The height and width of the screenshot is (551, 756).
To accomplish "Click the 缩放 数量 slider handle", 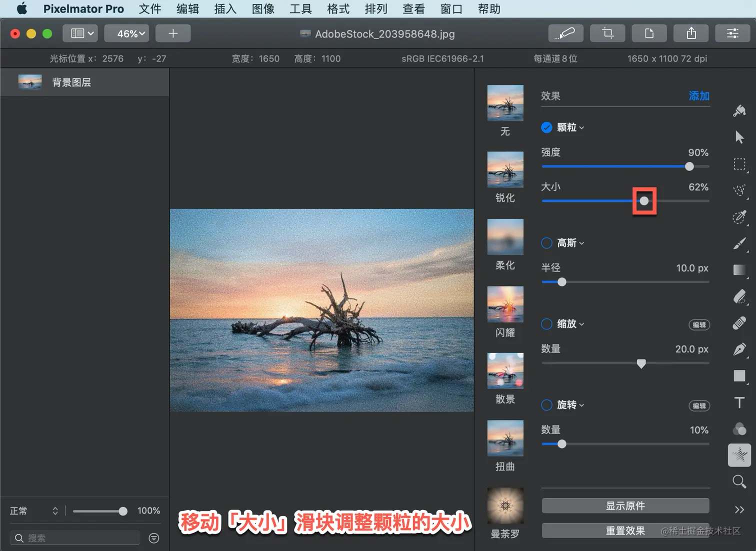I will coord(641,363).
